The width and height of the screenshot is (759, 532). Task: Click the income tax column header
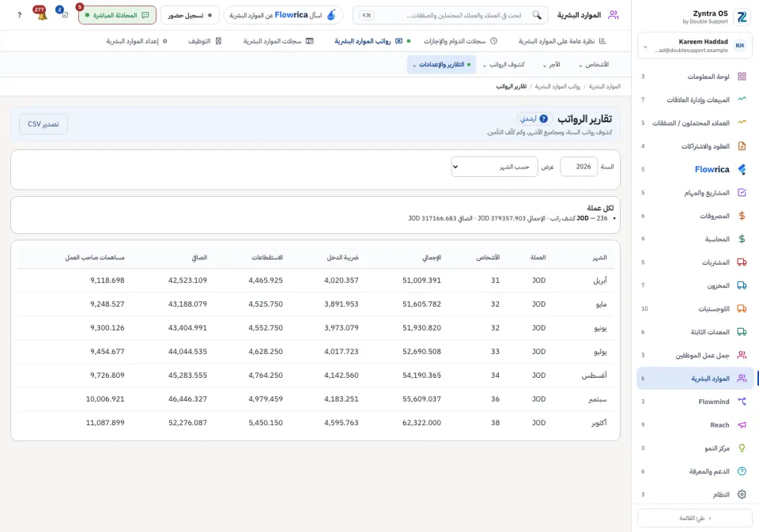(342, 258)
